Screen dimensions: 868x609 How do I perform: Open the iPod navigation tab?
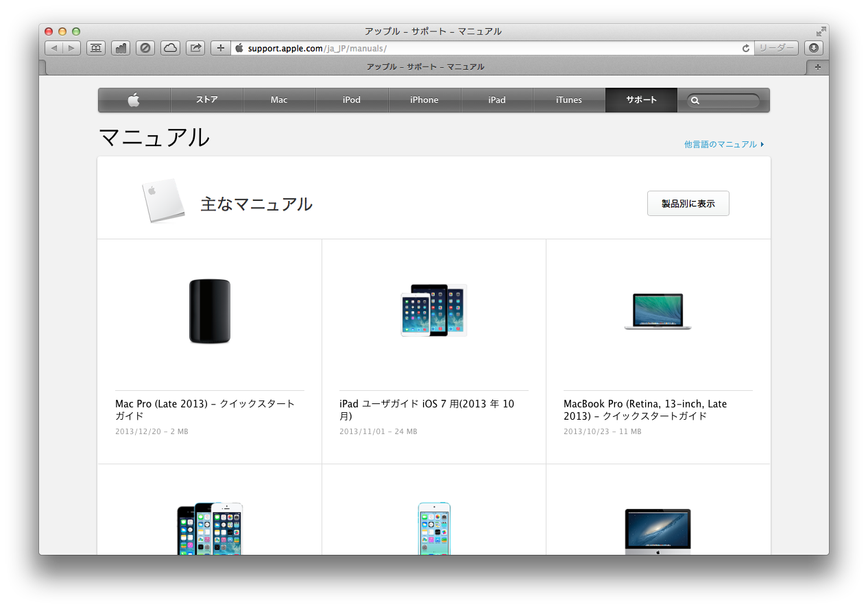352,100
